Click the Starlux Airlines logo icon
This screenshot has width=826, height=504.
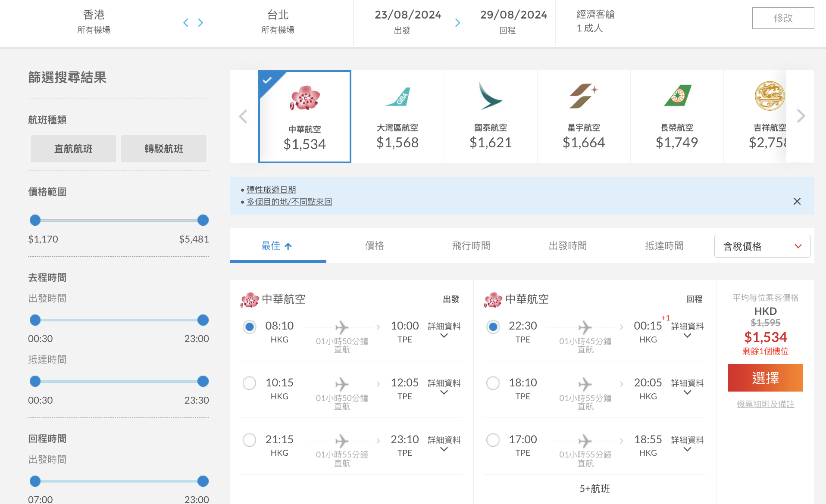click(584, 96)
